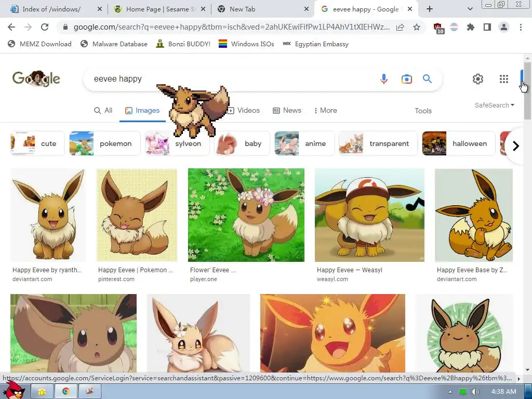Open the Chrome profile avatar
The image size is (532, 399).
504,27
